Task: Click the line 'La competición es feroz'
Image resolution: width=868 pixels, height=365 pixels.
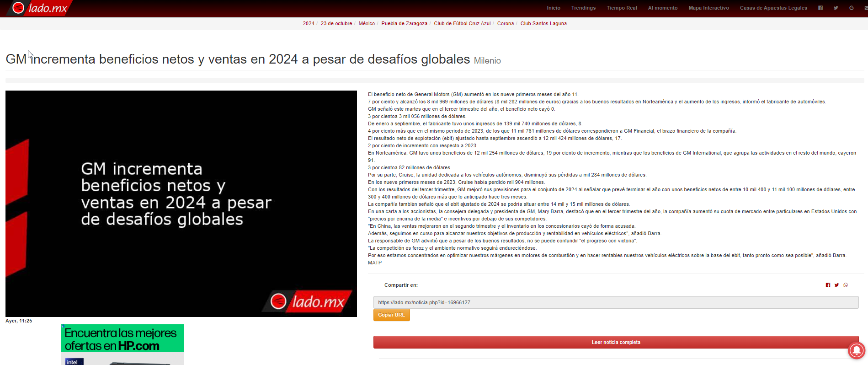Action: pyautogui.click(x=453, y=248)
